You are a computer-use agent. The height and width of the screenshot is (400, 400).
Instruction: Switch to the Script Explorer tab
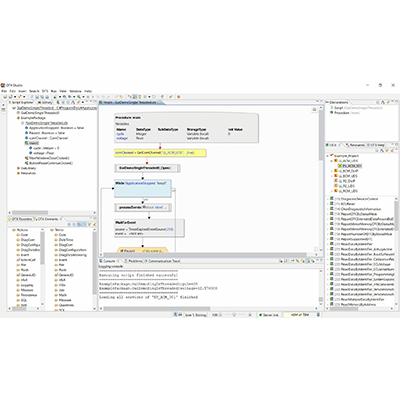[21, 102]
